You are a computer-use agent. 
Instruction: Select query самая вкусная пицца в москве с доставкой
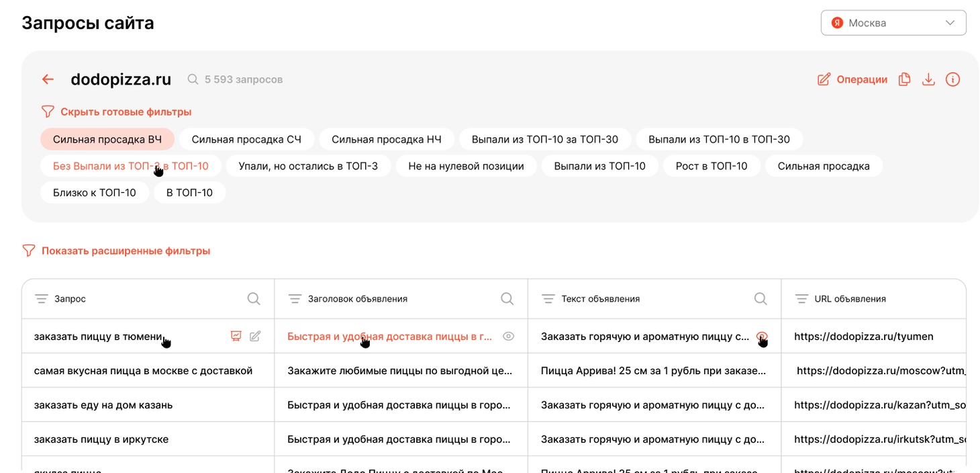(x=143, y=370)
